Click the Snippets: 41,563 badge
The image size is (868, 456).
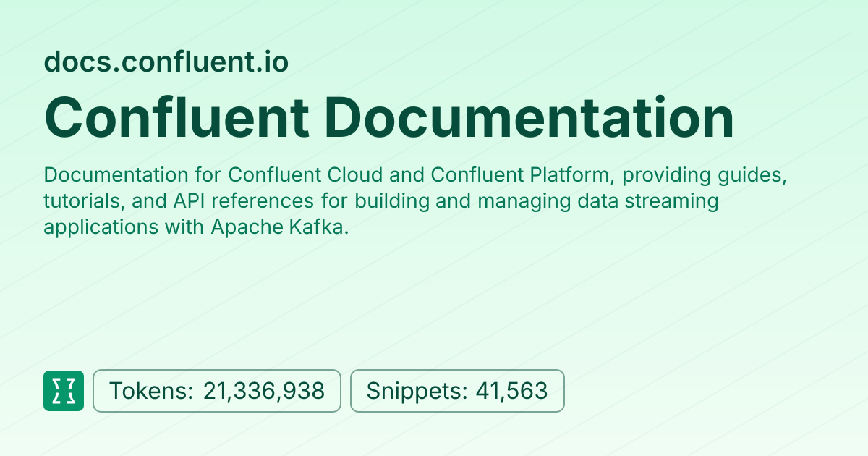click(457, 391)
